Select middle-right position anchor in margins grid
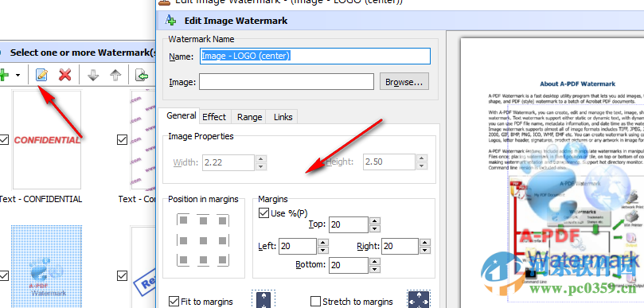The image size is (644, 308). click(222, 240)
